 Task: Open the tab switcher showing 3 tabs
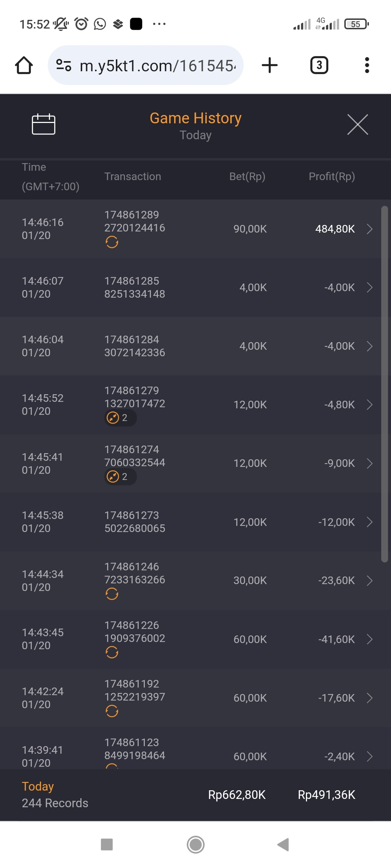point(319,65)
